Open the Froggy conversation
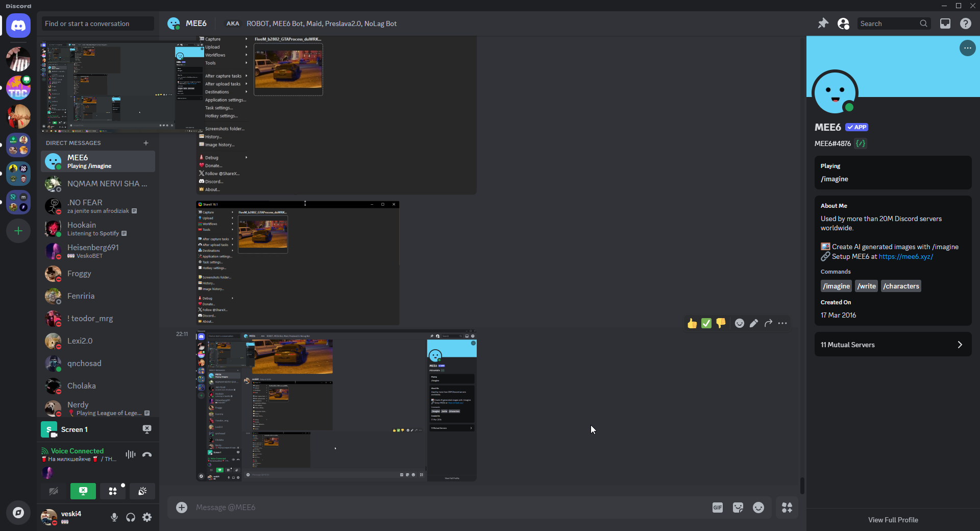The width and height of the screenshot is (980, 531). coord(98,274)
